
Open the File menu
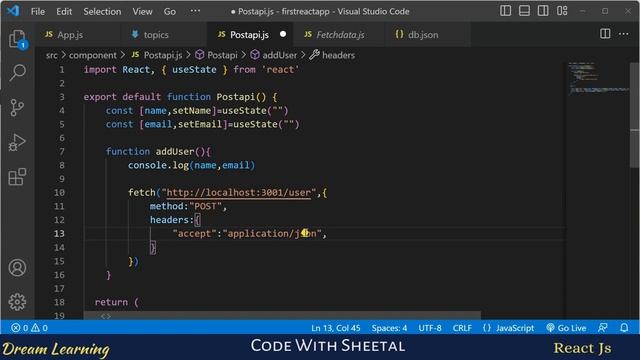(x=38, y=11)
